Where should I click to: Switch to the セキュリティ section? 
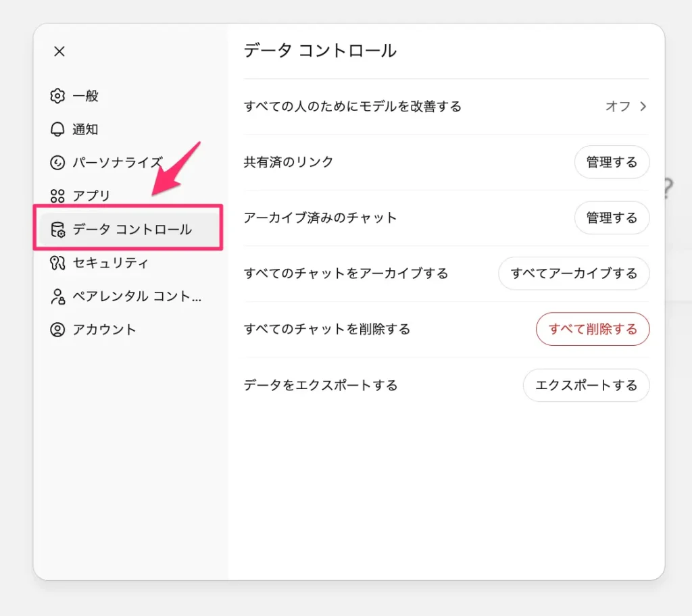tap(105, 263)
